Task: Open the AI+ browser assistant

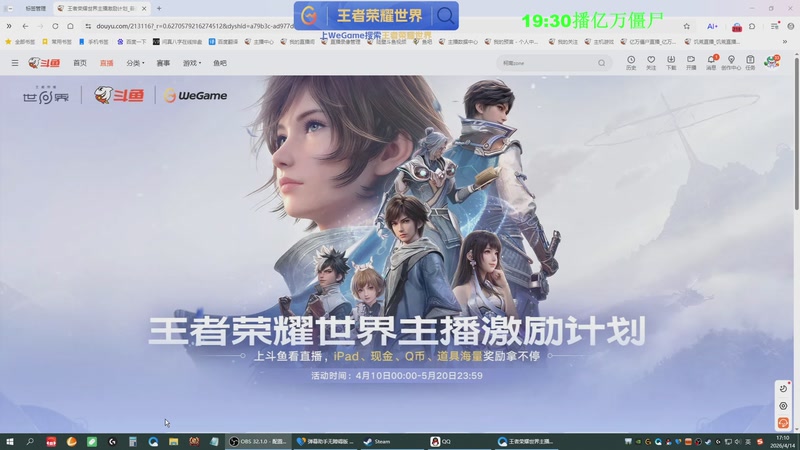Action: coord(712,26)
